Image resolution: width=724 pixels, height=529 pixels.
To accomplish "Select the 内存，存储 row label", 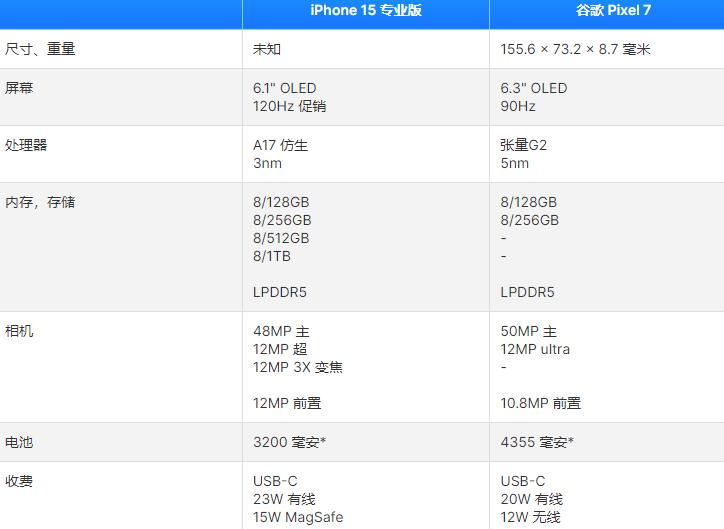I will 40,202.
